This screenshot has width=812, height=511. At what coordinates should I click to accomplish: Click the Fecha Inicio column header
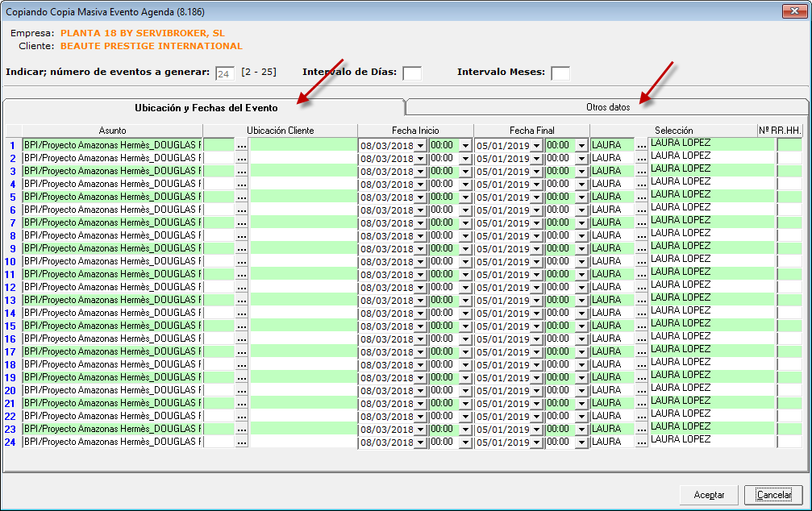415,131
